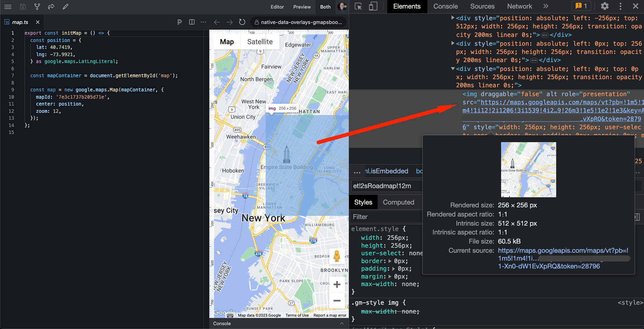Click the preview URL address bar

pyautogui.click(x=299, y=22)
